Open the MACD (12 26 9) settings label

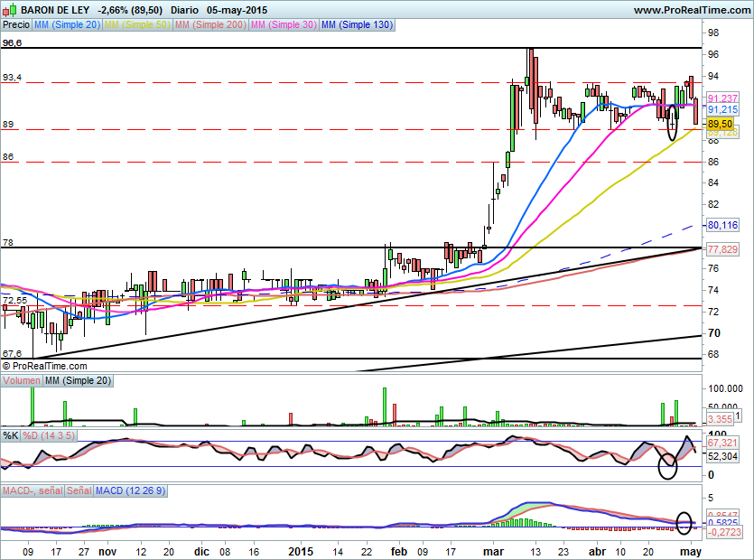click(130, 490)
